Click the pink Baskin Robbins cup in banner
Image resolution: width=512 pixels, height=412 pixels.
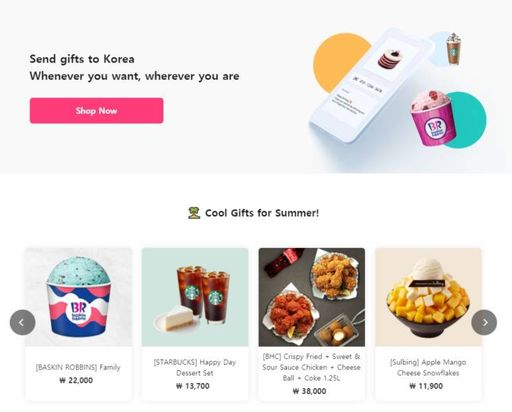pos(432,117)
